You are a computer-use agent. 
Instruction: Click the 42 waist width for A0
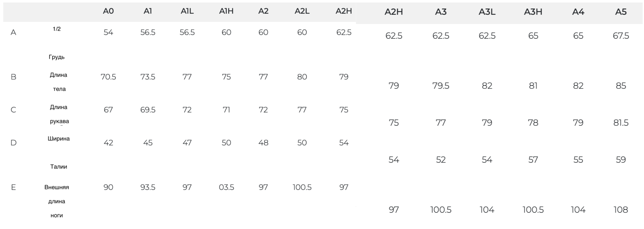108,143
